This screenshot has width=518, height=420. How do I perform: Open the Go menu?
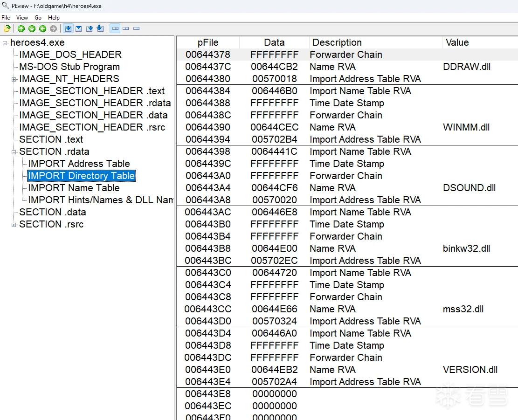(38, 18)
